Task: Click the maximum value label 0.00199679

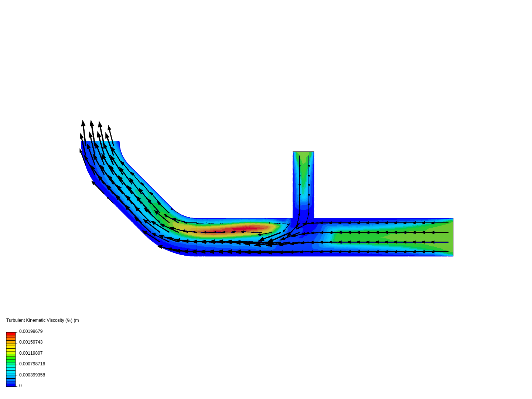Action: tap(31, 331)
